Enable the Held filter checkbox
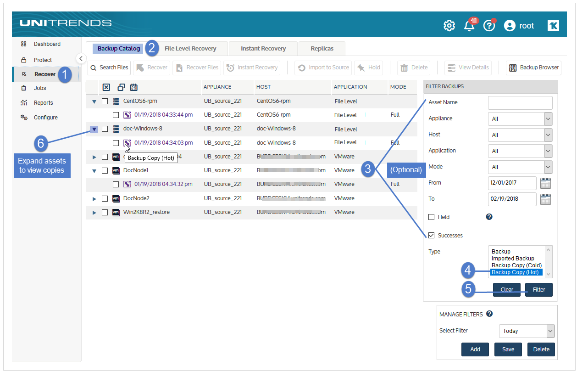Viewport: 588px width, 383px height. (431, 217)
